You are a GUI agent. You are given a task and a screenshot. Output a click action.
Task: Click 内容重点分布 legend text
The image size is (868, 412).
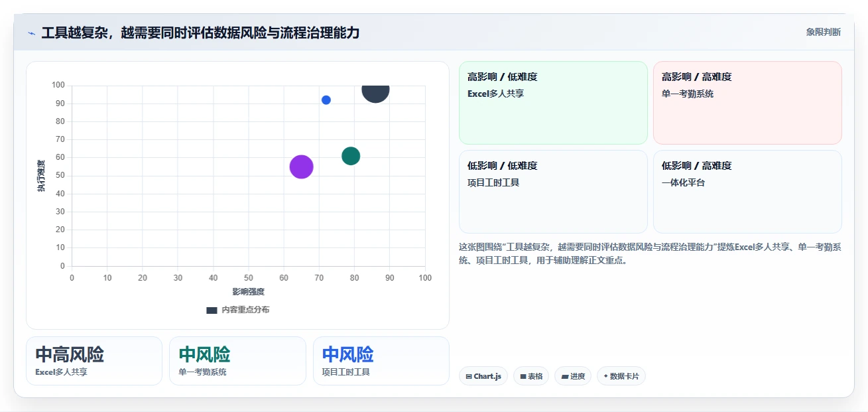pyautogui.click(x=245, y=310)
